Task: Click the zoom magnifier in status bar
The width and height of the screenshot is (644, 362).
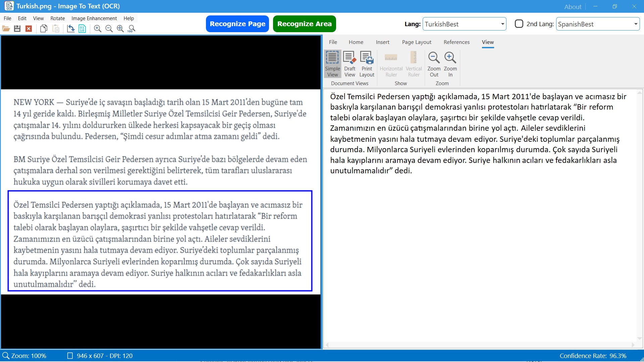Action: pos(6,356)
